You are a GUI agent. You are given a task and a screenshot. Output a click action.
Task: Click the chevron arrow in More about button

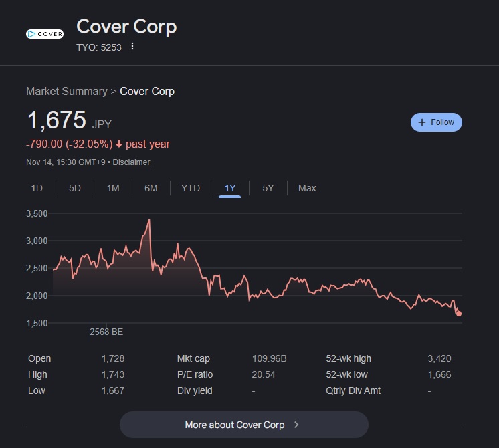pyautogui.click(x=296, y=425)
